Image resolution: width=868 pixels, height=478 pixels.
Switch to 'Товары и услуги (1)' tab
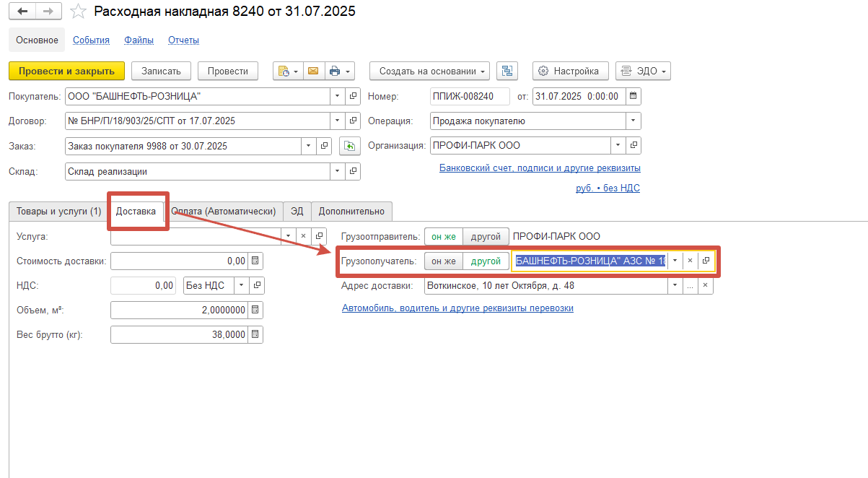(58, 212)
